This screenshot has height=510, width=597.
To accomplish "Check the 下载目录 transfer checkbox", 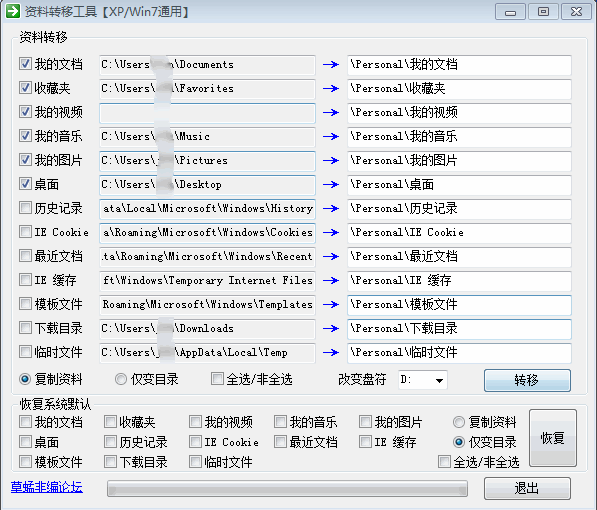I will 25,328.
